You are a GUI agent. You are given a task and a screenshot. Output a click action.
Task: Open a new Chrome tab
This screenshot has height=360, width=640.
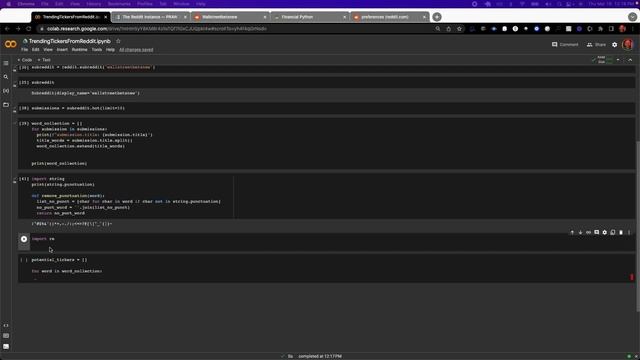click(437, 17)
